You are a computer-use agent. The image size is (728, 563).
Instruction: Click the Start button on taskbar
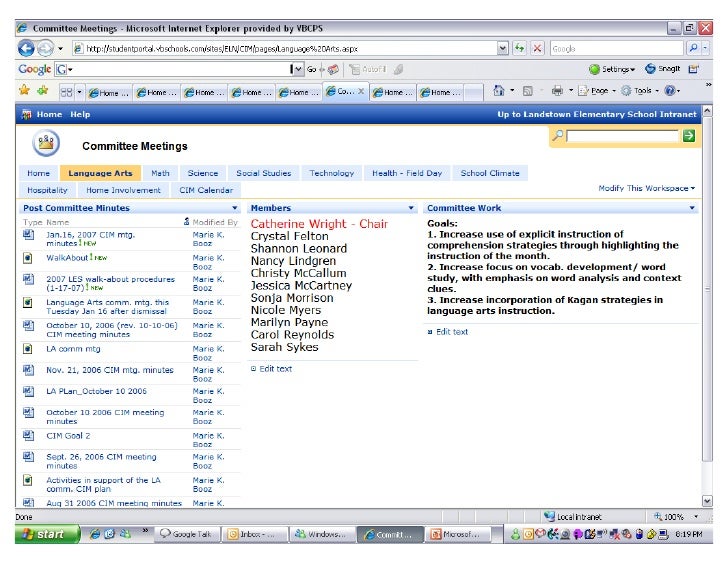click(x=42, y=534)
